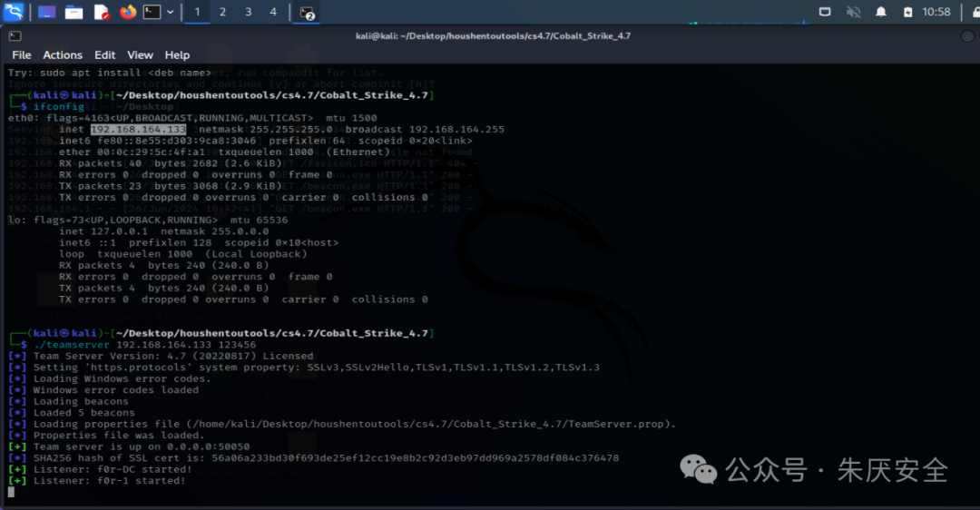
Task: Click the password 123456 in command
Action: tap(237, 345)
